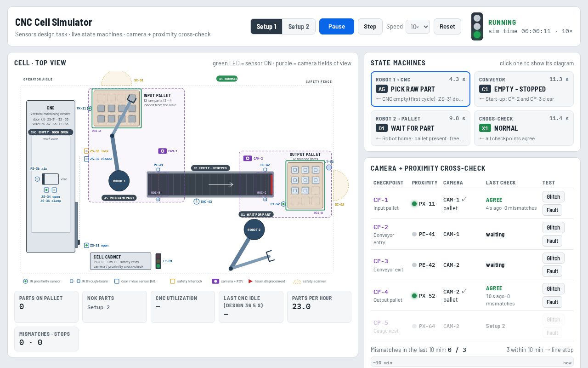Click the conveyor belt in cell view
The height and width of the screenshot is (368, 588).
210,184
